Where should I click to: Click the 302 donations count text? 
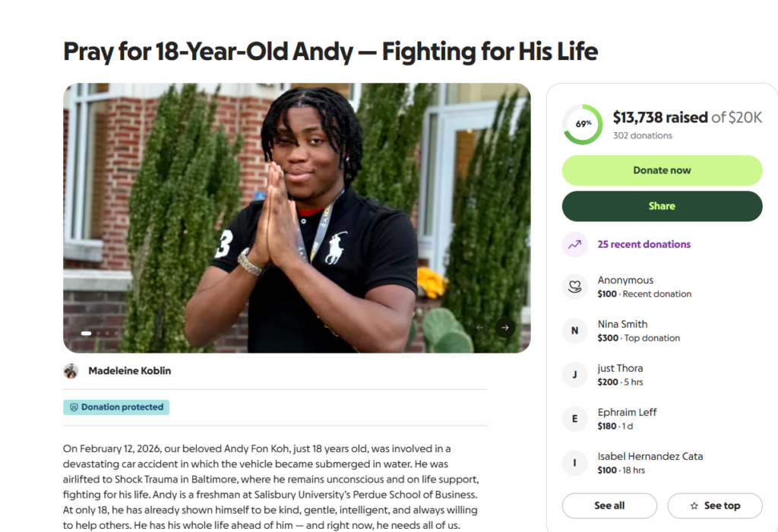click(x=642, y=136)
